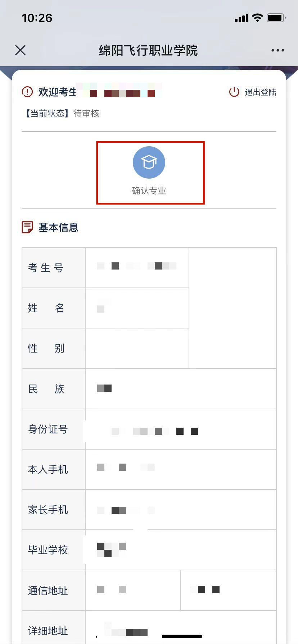Image resolution: width=298 pixels, height=644 pixels.
Task: Click the 基本信息 section note icon
Action: (27, 227)
